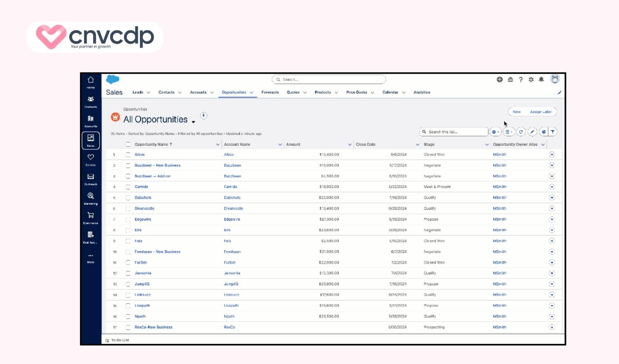Select the Npath row checkbox

click(128, 316)
